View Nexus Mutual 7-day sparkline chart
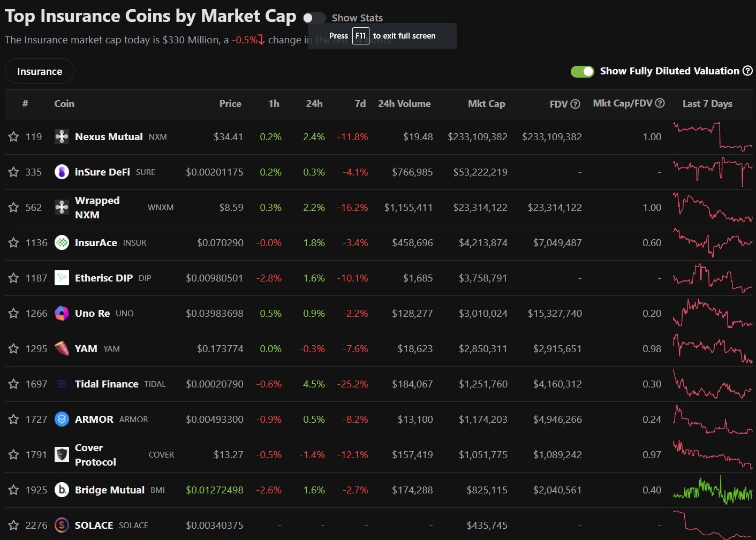The height and width of the screenshot is (540, 756). [x=713, y=137]
